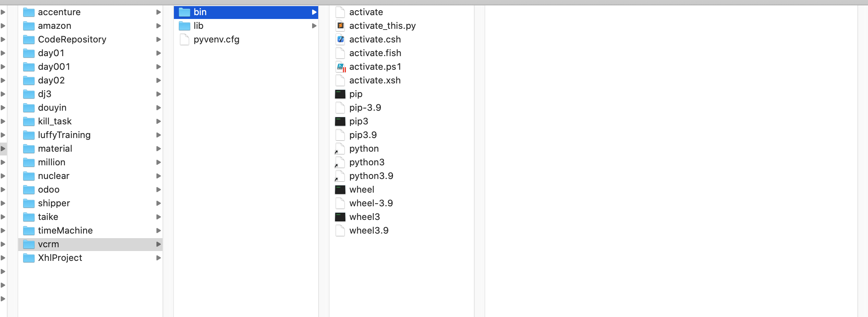Click the activate.csh file icon
868x317 pixels.
(x=341, y=39)
